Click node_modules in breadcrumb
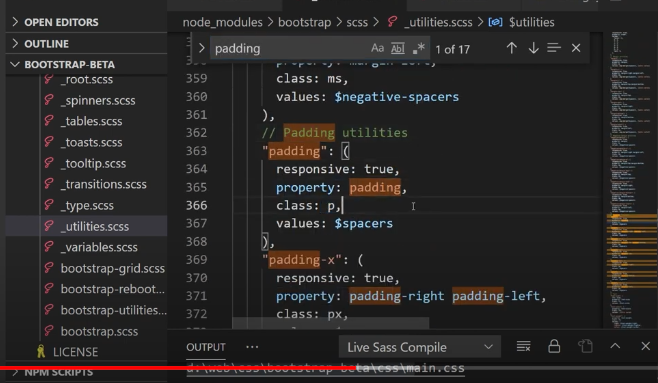 click(222, 22)
